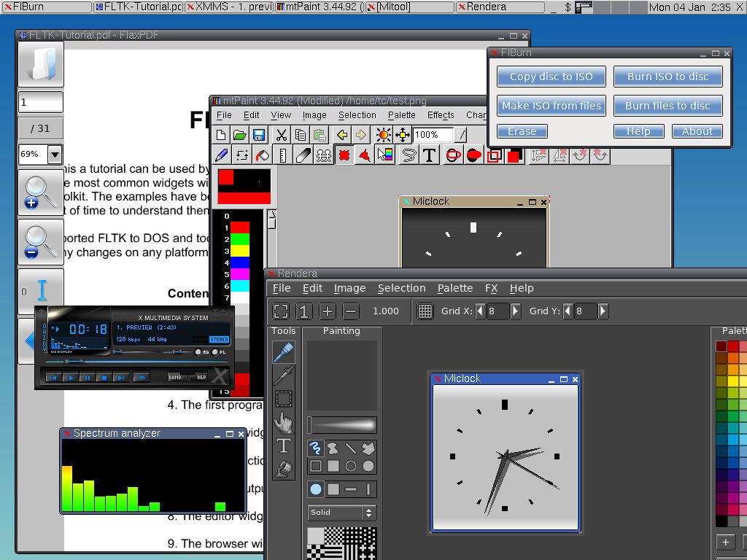Click the Erase button in FlBurn
Viewport: 747px width, 560px height.
tap(522, 131)
